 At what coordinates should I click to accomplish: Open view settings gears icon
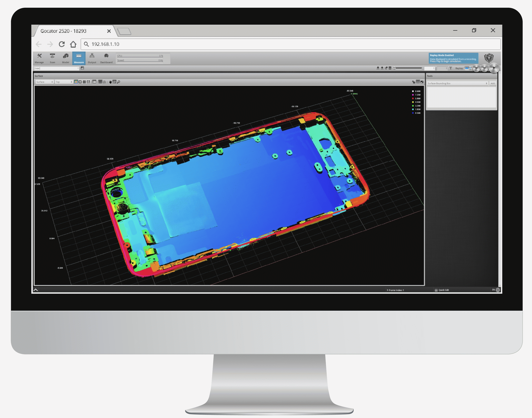tap(414, 82)
